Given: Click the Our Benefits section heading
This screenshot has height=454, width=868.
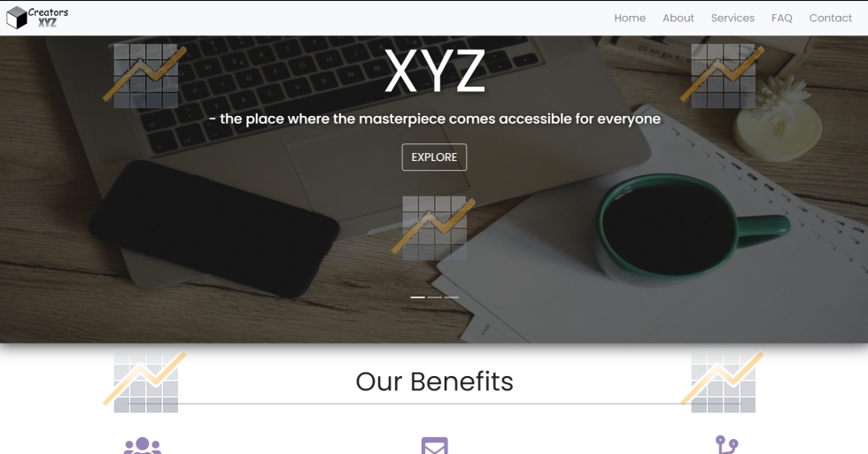Looking at the screenshot, I should coord(435,381).
